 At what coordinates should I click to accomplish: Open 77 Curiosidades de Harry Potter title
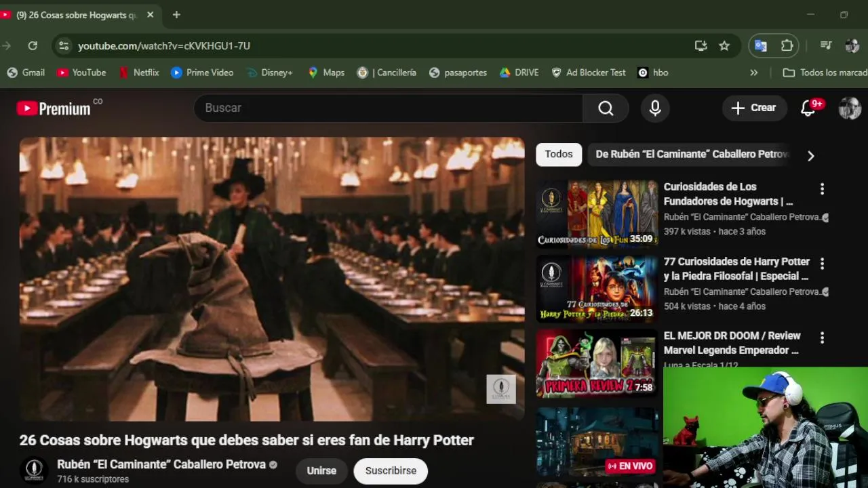point(736,268)
